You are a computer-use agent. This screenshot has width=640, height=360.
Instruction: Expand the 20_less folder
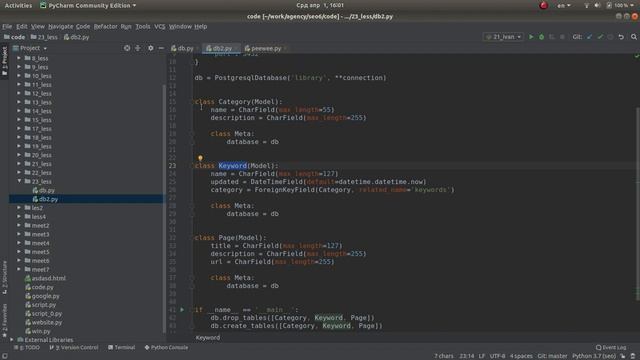tap(19, 155)
